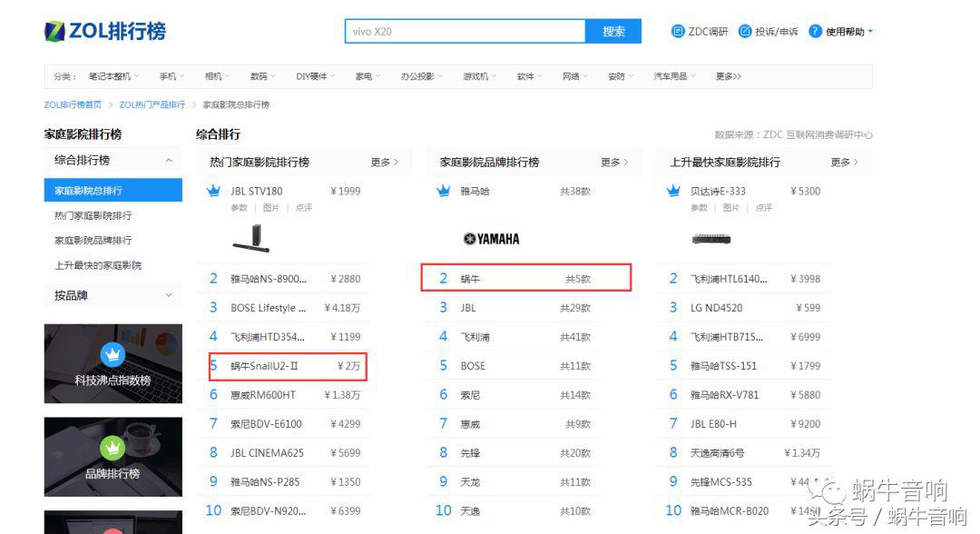Click the YAMAHA brand logo thumbnail
The height and width of the screenshot is (534, 980).
click(x=491, y=238)
